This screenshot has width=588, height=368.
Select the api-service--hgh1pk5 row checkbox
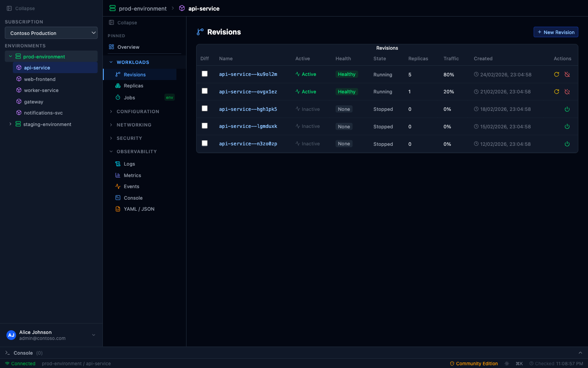coord(204,108)
